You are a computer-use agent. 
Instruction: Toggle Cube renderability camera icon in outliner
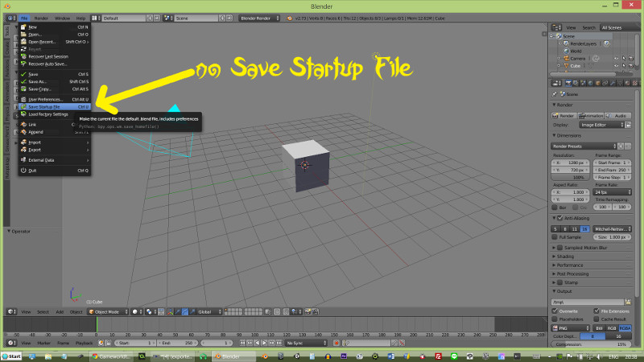[631, 66]
